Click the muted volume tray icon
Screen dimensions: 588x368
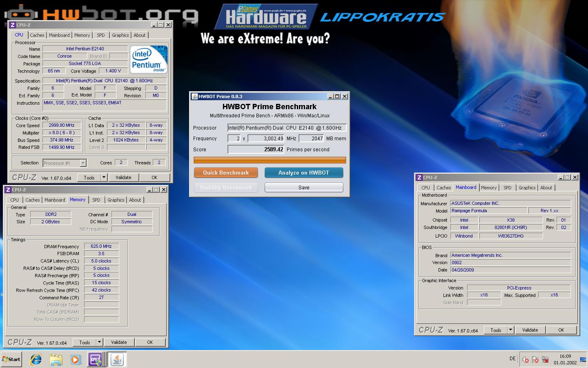(x=526, y=359)
